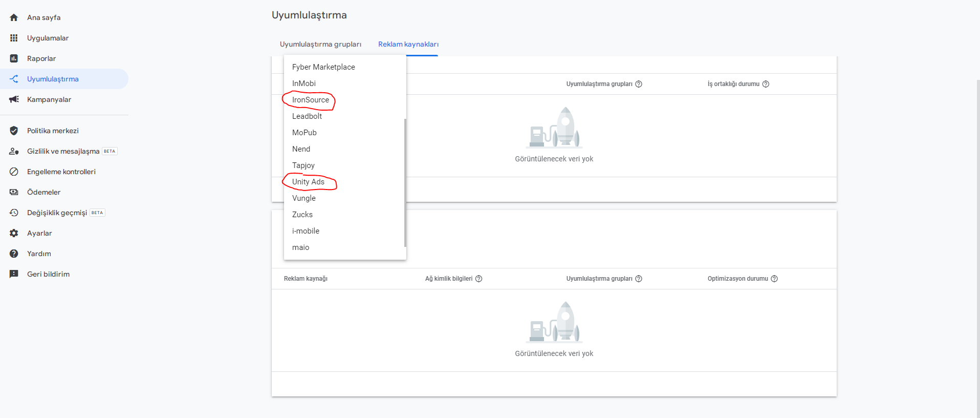980x418 pixels.
Task: Click the dropdown list scrollbar
Action: 405,183
